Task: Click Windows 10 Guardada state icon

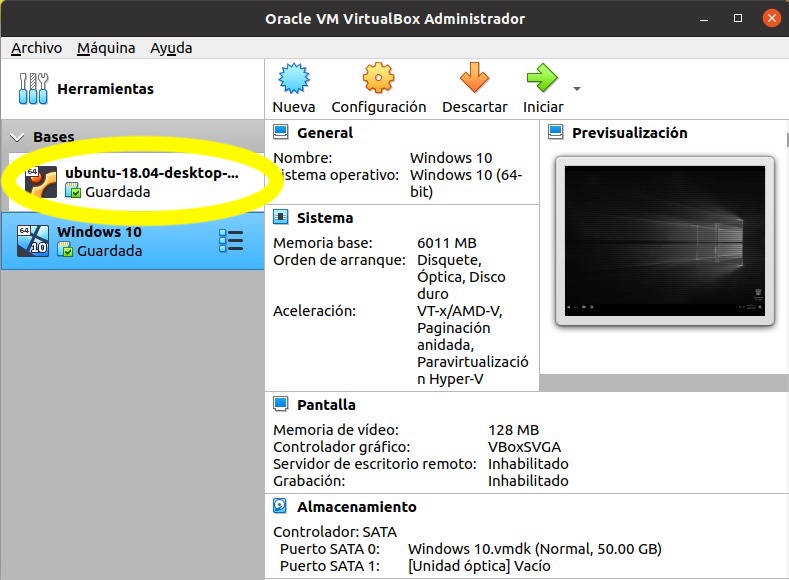Action: click(64, 250)
